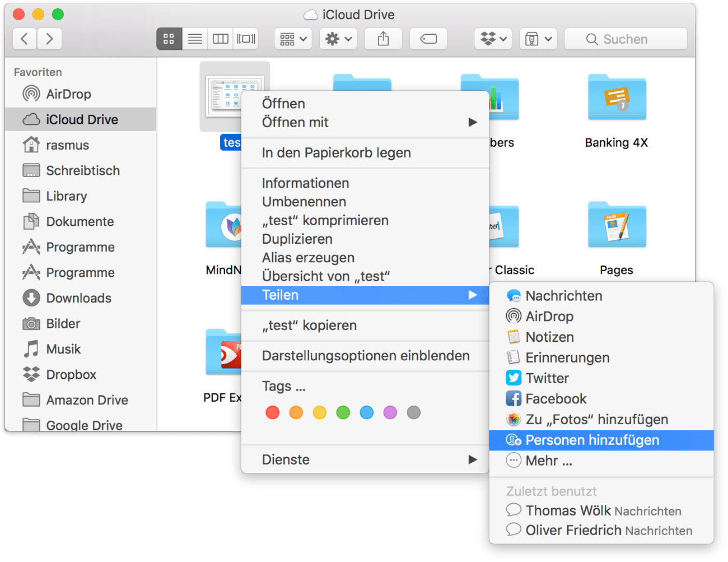Open the Pages folder
This screenshot has height=562, width=728.
[617, 225]
